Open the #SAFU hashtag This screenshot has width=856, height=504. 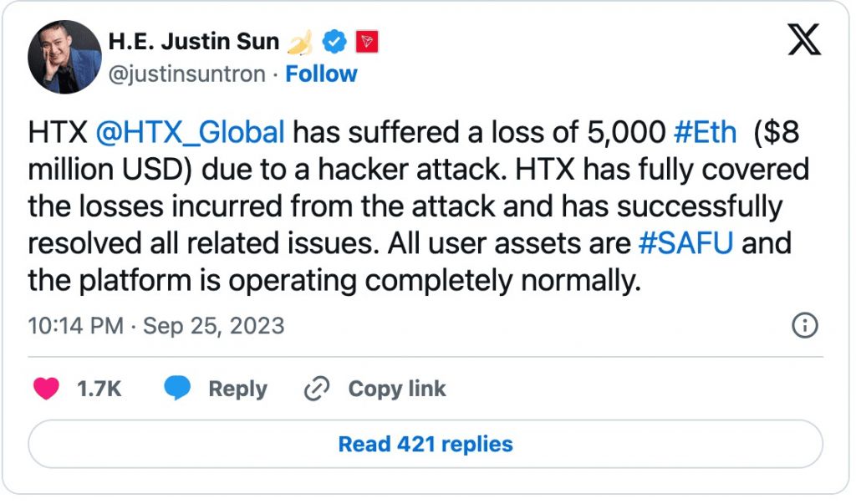686,244
